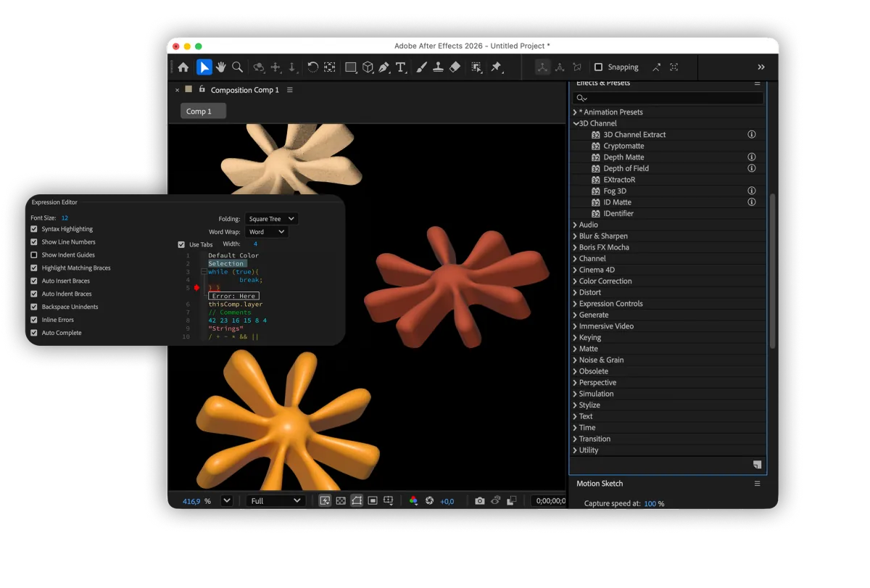Screen dimensions: 870x588
Task: Collapse the 3D Channel category
Action: tap(576, 124)
